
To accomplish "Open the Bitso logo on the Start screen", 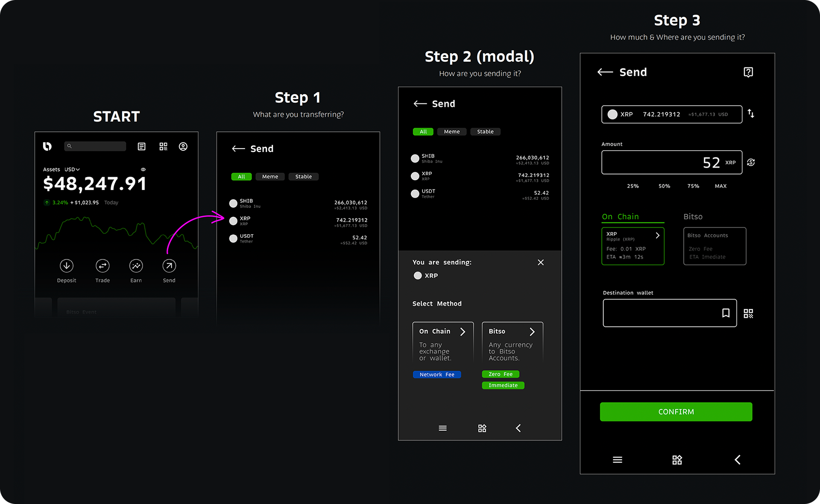I will coord(47,146).
